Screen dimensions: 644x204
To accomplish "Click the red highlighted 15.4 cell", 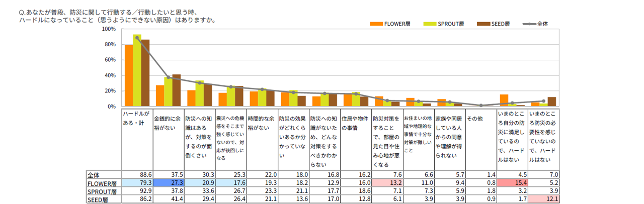I will click(x=512, y=183).
